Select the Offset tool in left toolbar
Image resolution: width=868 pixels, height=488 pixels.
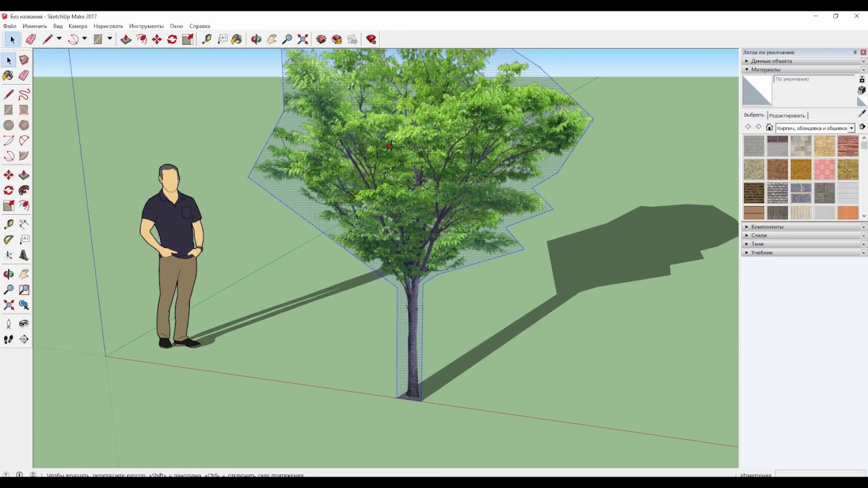click(24, 205)
